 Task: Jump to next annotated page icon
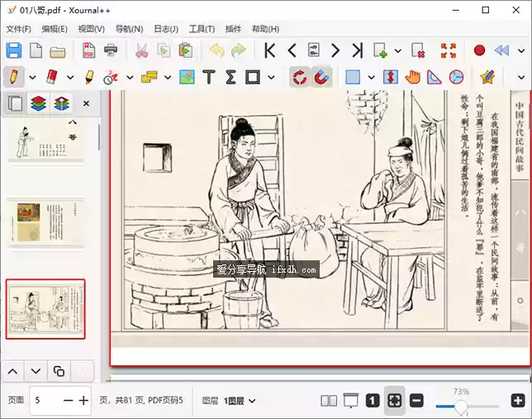(314, 50)
